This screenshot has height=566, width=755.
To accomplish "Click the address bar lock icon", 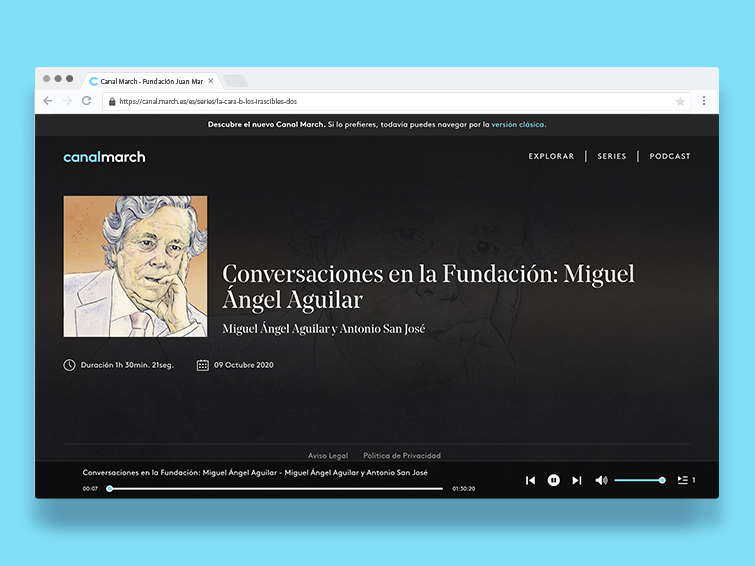I will point(112,102).
